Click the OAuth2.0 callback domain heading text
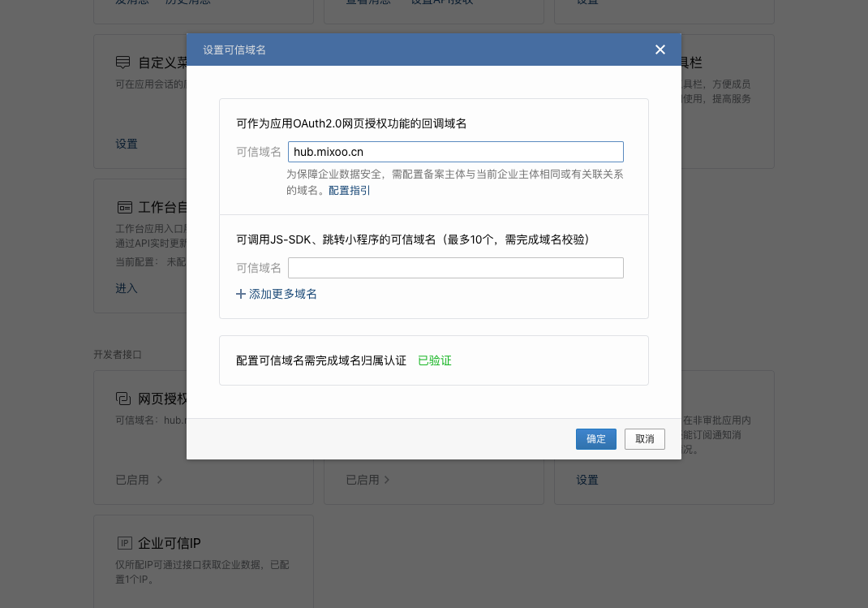This screenshot has width=868, height=608. (351, 123)
